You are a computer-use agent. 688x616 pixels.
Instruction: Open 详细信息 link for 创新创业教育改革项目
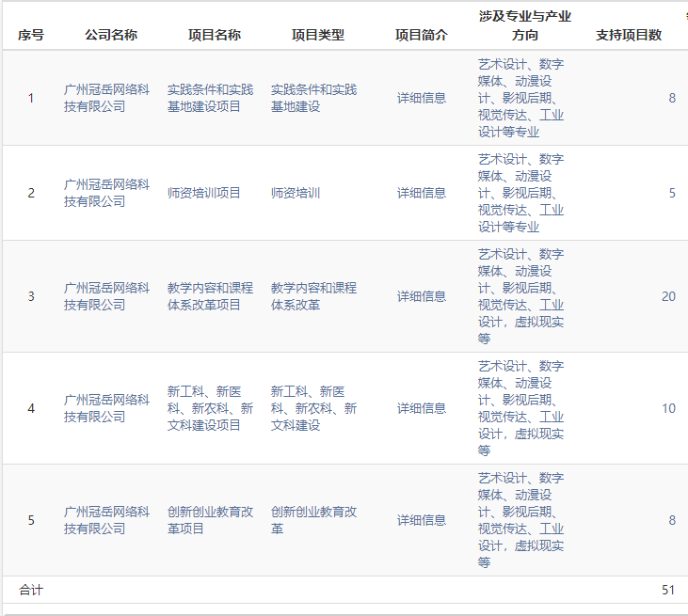(422, 520)
